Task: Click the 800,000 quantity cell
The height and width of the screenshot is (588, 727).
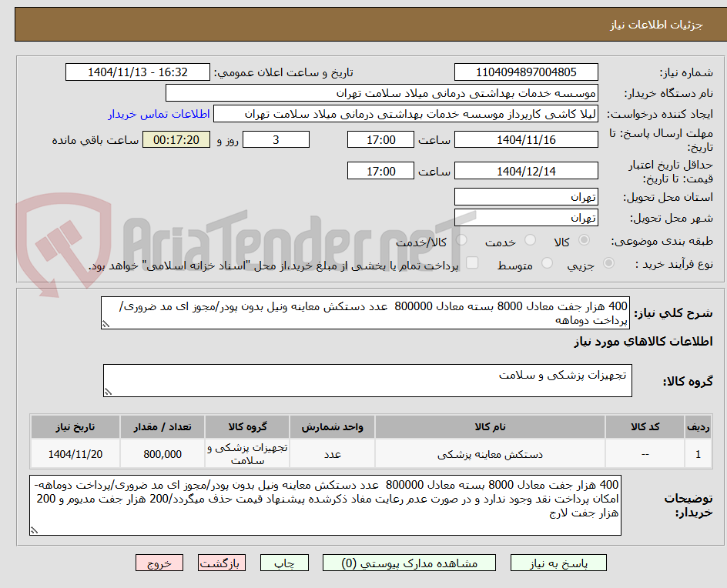Action: click(162, 454)
